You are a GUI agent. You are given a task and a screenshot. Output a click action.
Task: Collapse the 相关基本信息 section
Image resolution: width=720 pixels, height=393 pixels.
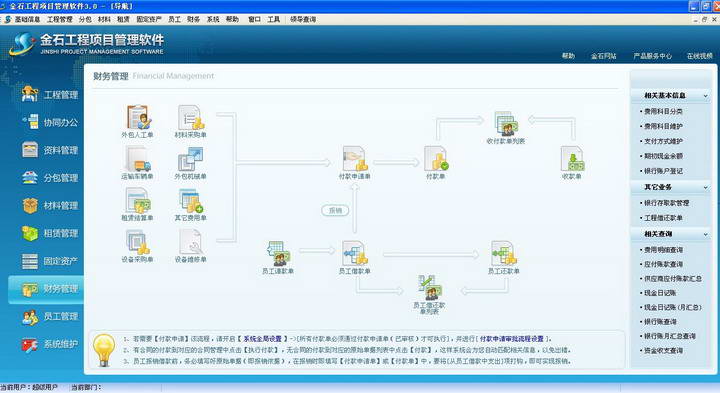[705, 95]
